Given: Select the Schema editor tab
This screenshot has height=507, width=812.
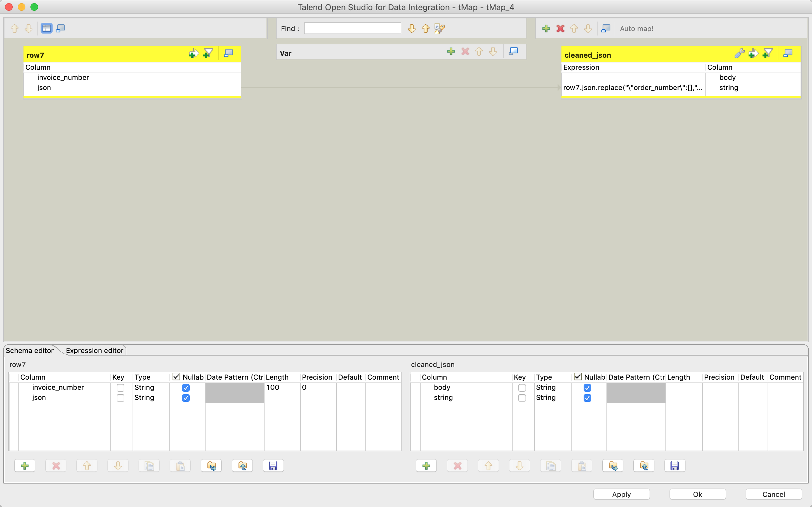Looking at the screenshot, I should (29, 350).
